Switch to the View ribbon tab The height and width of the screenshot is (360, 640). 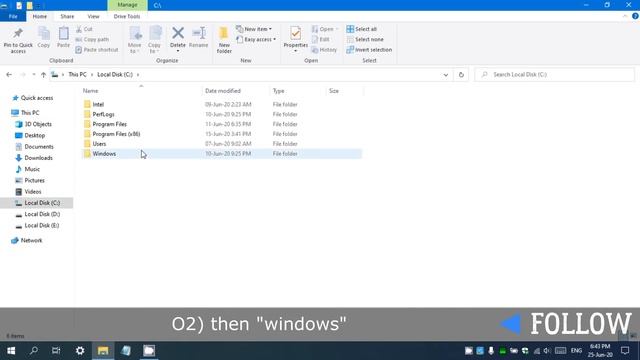[93, 16]
